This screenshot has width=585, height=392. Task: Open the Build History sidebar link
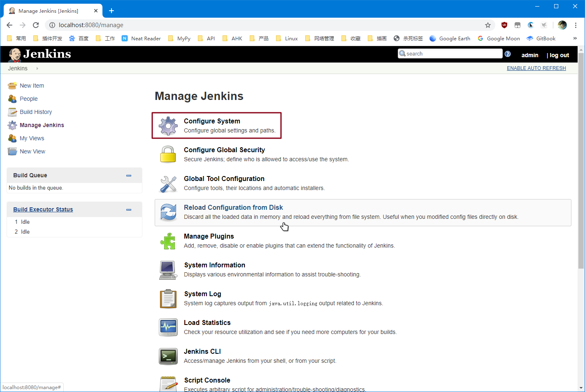click(36, 112)
